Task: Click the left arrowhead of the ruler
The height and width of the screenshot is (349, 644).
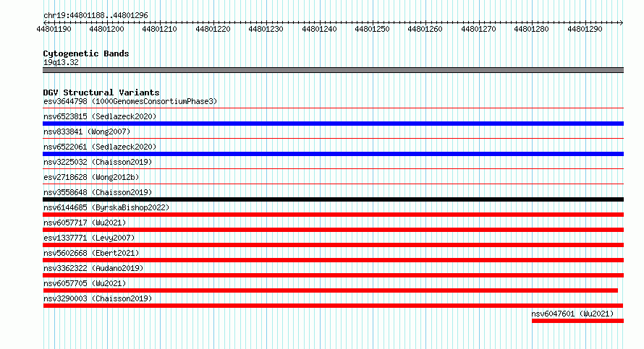Action: click(45, 22)
